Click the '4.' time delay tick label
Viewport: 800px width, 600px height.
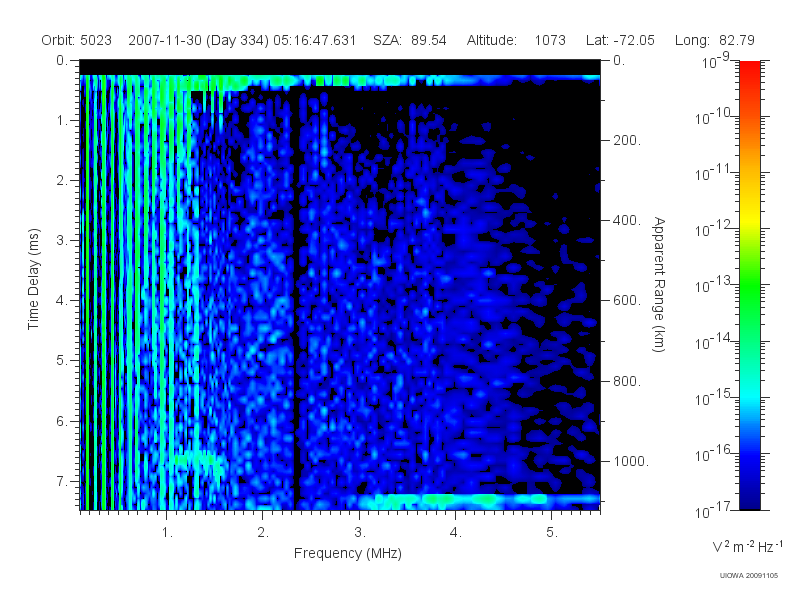pos(62,301)
